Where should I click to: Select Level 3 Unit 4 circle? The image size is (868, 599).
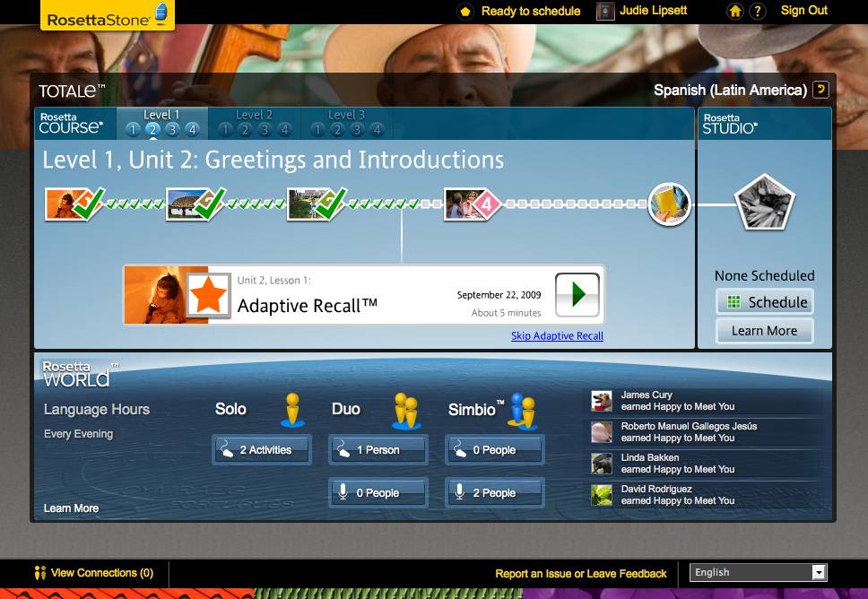pos(377,130)
